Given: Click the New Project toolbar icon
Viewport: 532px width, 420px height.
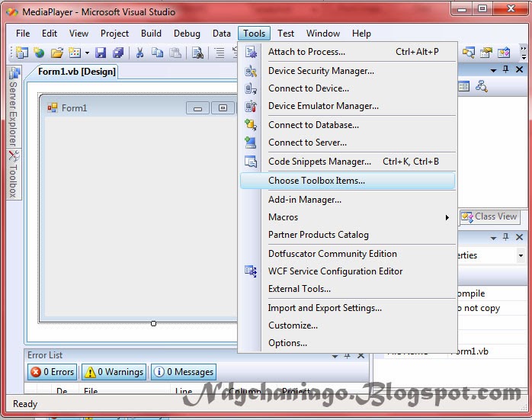Looking at the screenshot, I should (x=21, y=53).
